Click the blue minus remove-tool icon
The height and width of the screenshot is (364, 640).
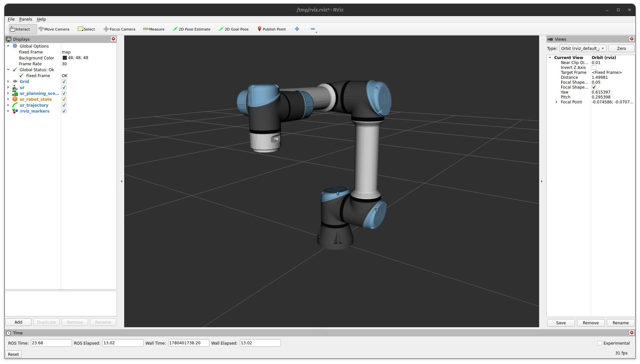tap(313, 29)
